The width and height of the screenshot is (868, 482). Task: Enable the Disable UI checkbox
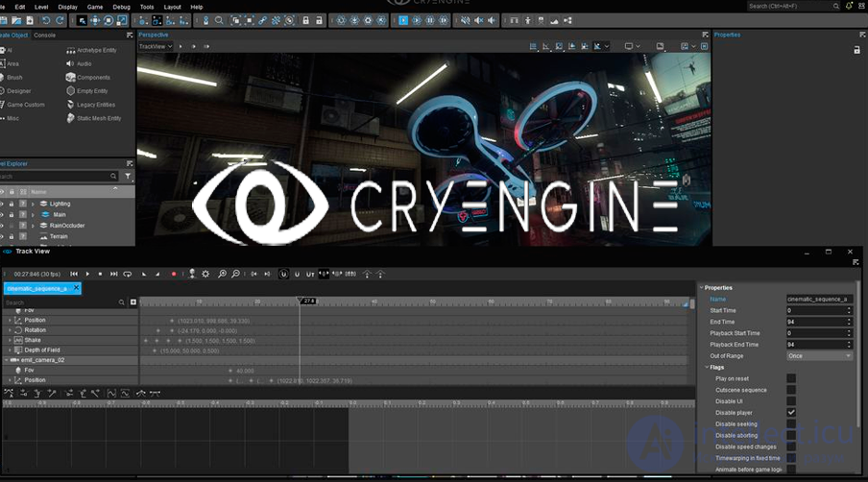(791, 401)
